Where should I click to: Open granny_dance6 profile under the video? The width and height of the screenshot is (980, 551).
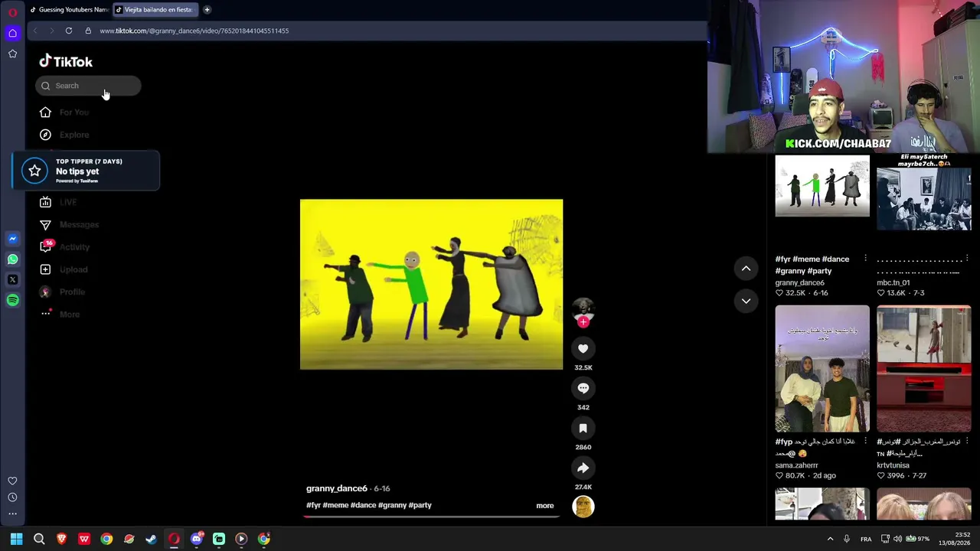[x=337, y=488]
